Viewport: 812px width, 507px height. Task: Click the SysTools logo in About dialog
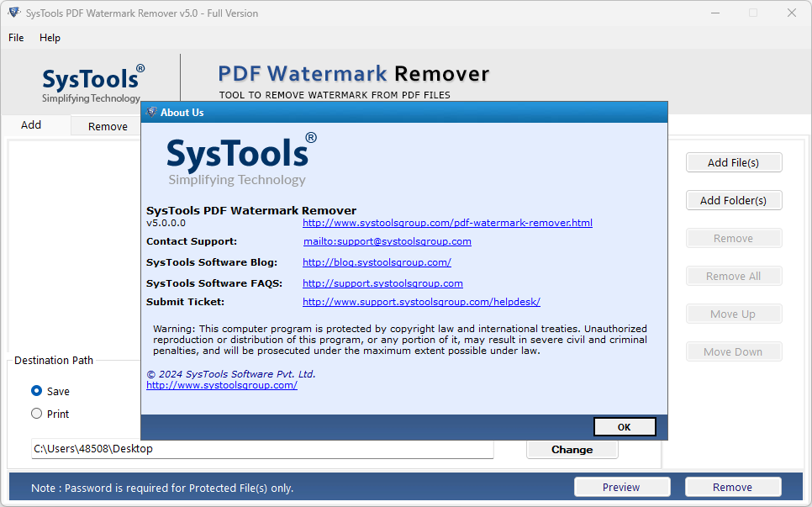(240, 159)
